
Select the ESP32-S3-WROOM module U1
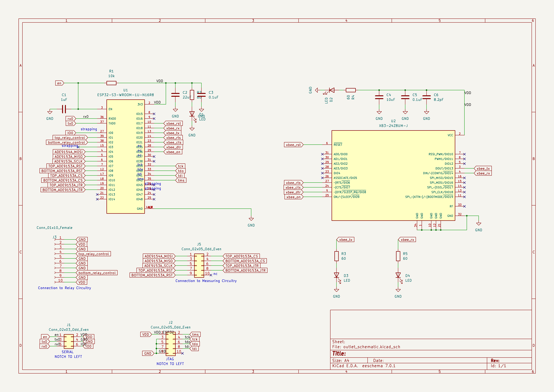125,157
